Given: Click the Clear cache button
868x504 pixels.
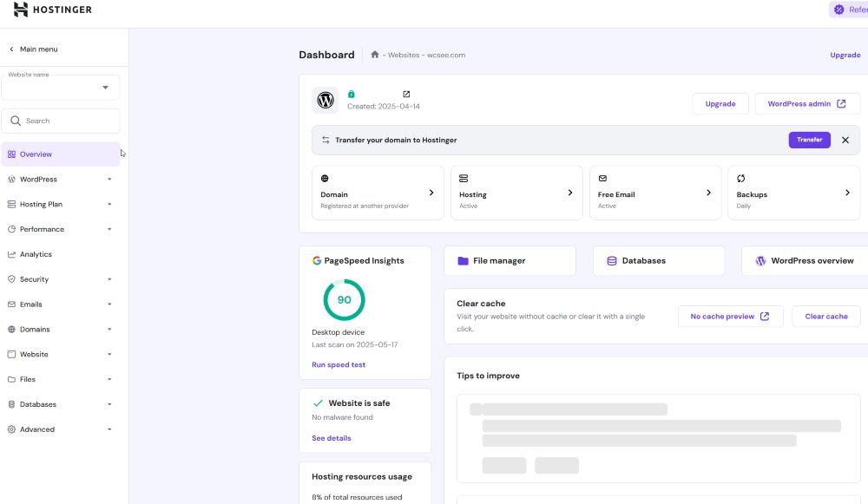Looking at the screenshot, I should [x=826, y=317].
